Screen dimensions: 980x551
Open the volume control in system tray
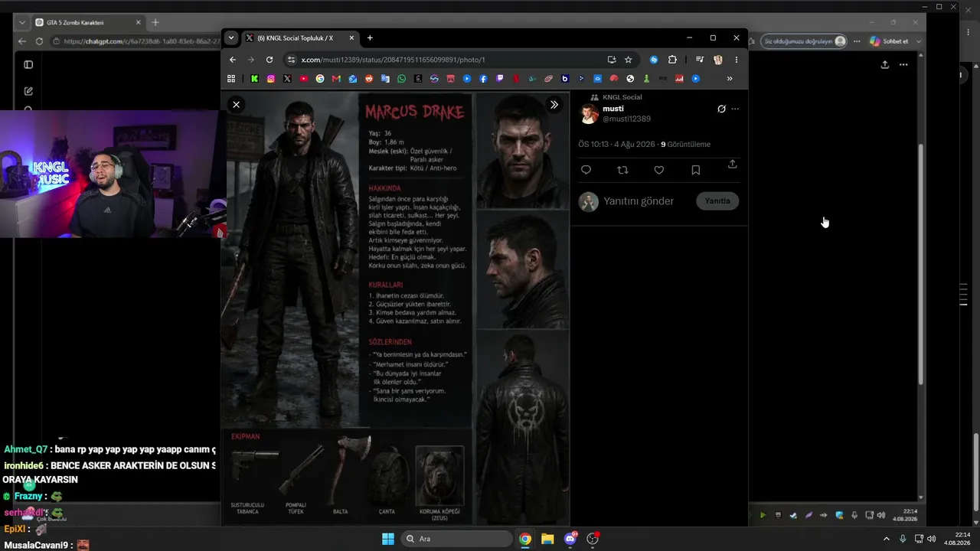932,539
